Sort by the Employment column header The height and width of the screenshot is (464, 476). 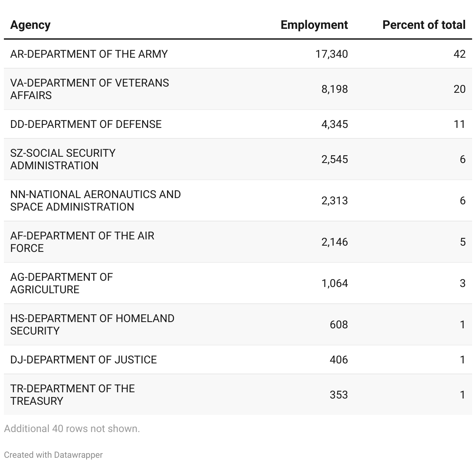[x=314, y=25]
